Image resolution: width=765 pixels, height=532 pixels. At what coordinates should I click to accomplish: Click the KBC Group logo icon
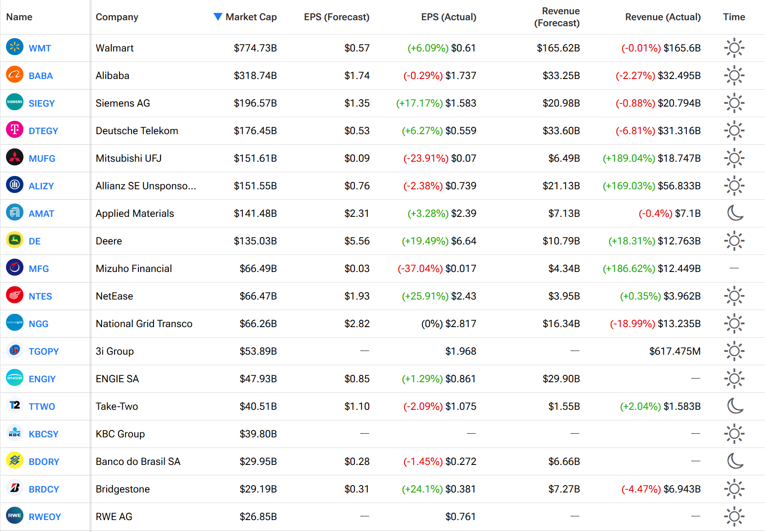(15, 433)
